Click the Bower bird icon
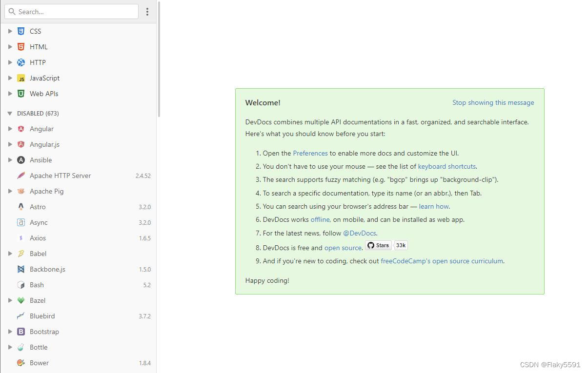 coord(21,363)
